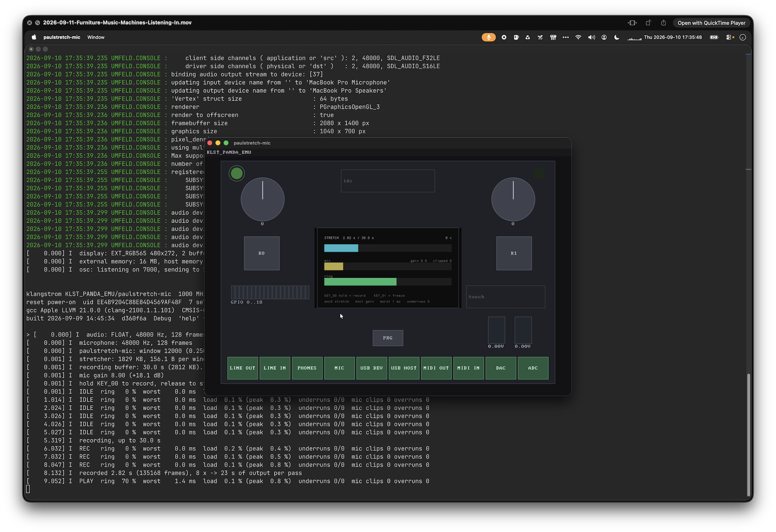The height and width of the screenshot is (532, 776).
Task: Toggle the MIDI OUT connector
Action: point(436,368)
